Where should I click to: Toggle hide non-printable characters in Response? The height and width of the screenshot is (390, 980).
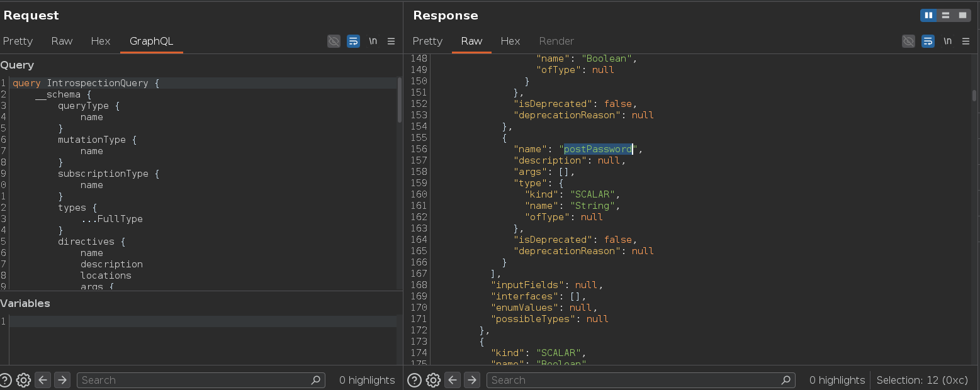[x=908, y=41]
